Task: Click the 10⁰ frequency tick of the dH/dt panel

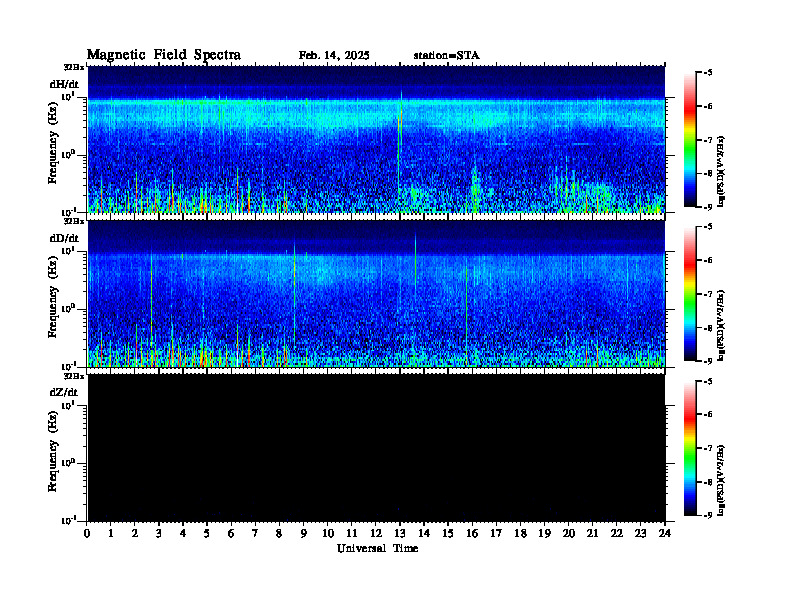Action: (69, 154)
